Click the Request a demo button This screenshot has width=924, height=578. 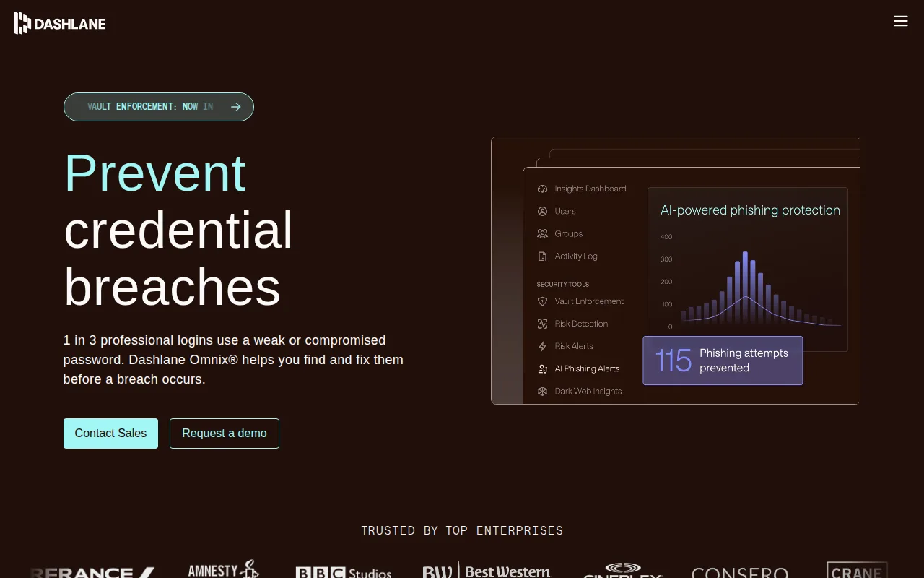point(225,433)
